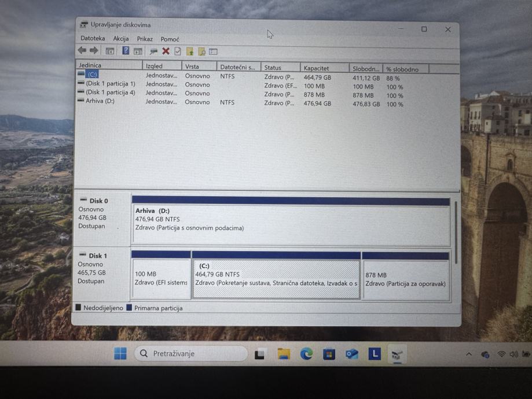This screenshot has width=532, height=399.
Task: Sort by the Kapacitet column header
Action: click(325, 68)
